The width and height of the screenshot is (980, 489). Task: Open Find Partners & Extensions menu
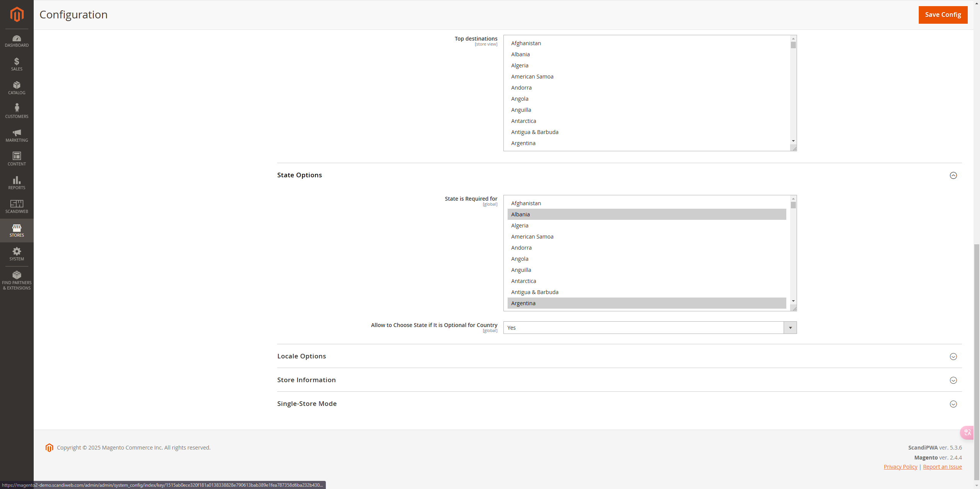(x=16, y=280)
